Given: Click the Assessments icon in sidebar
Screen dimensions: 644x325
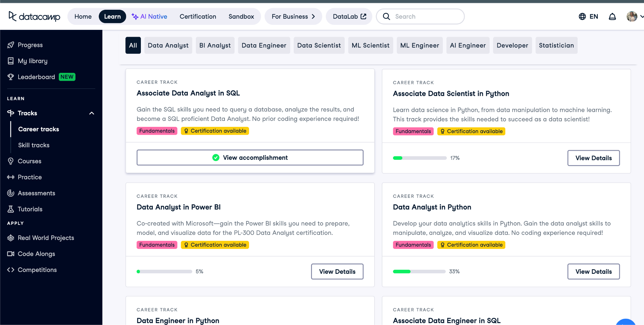Looking at the screenshot, I should click(11, 193).
